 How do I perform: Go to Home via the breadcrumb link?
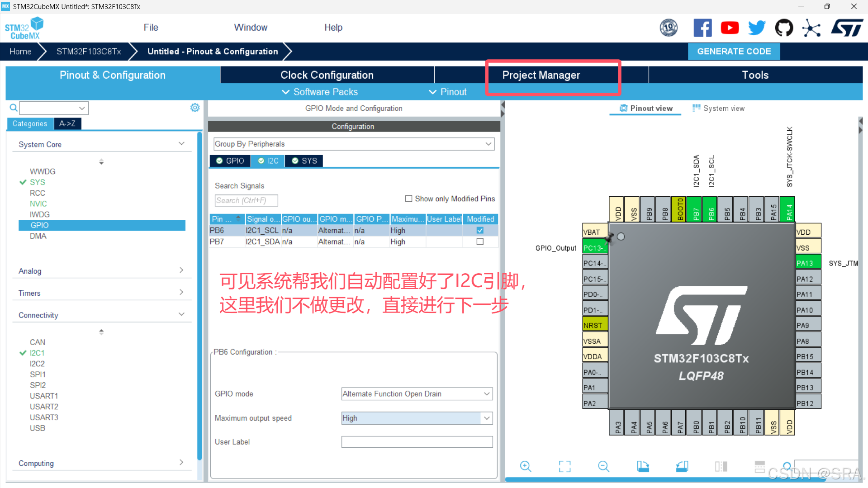[x=20, y=51]
